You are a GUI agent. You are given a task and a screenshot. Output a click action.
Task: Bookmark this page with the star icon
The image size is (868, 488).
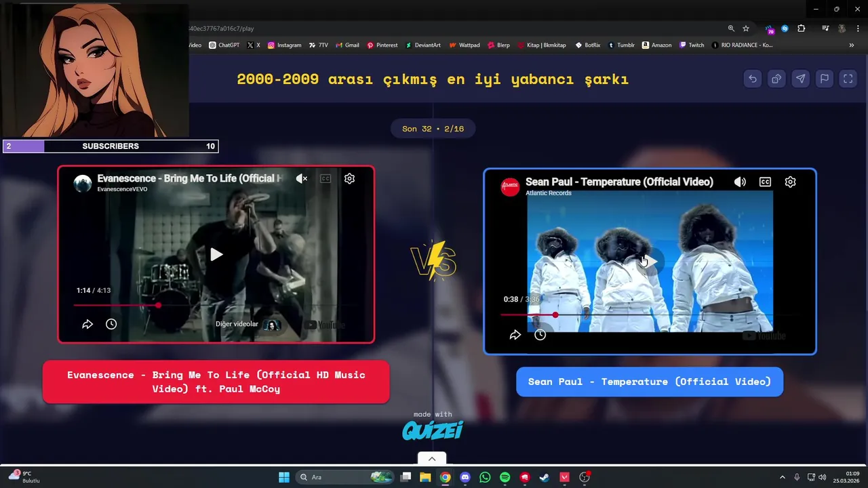746,28
